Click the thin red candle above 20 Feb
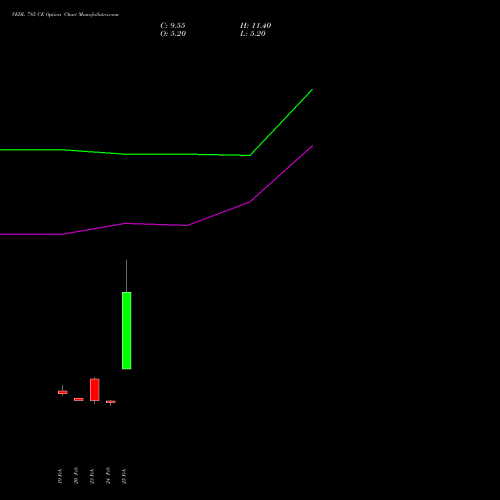This screenshot has width=500, height=500. [79, 399]
